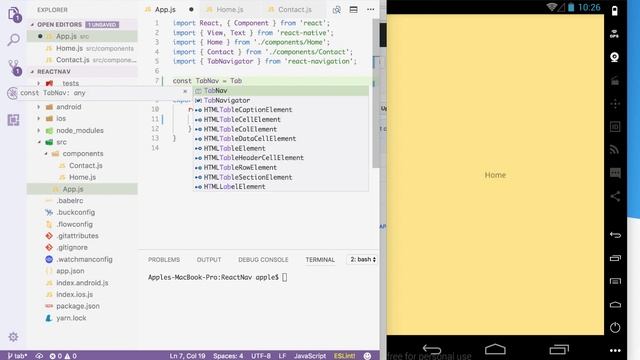
Task: Collapse the Open Editors section
Action: (x=32, y=24)
